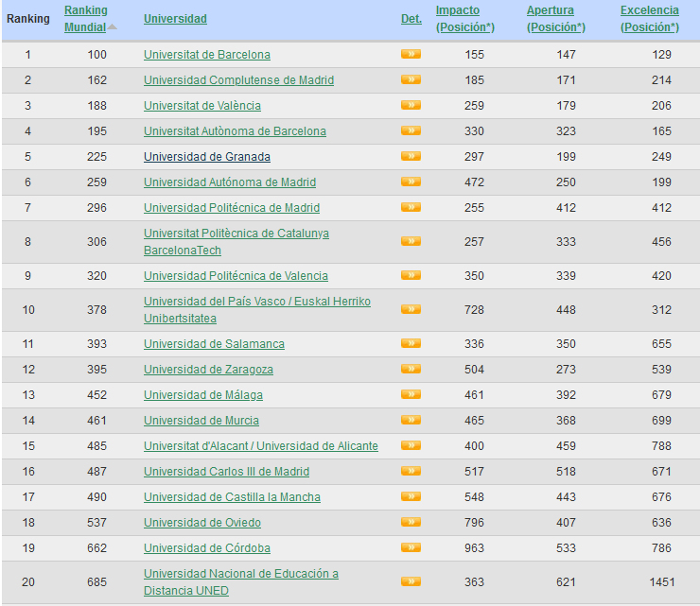Open the Universidad de Oviedo link
700x606 pixels.
point(202,522)
